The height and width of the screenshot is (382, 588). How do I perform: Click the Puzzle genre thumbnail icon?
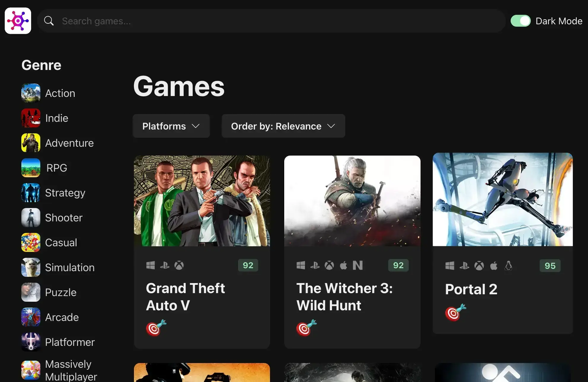31,292
